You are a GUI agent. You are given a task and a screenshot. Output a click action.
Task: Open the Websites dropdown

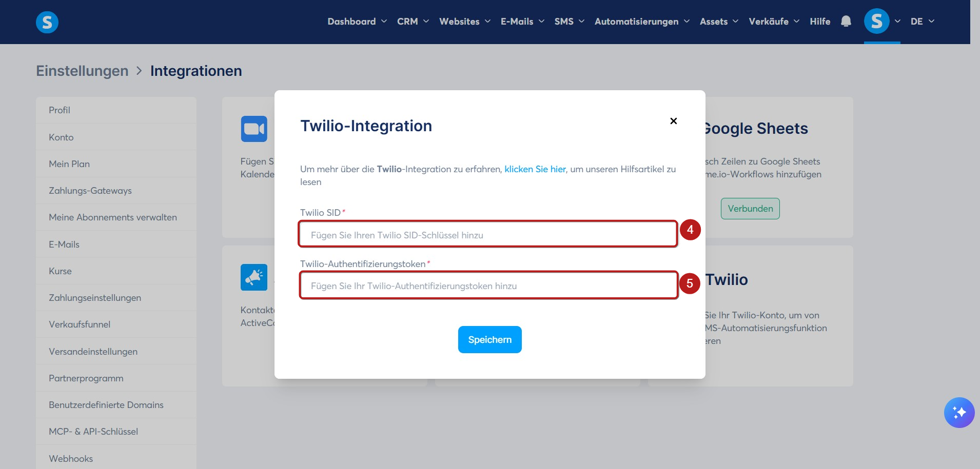465,22
